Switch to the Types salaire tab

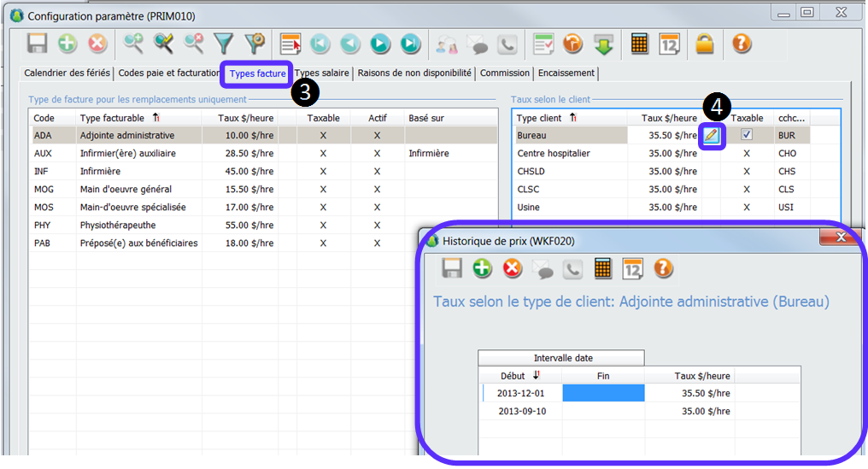coord(323,73)
